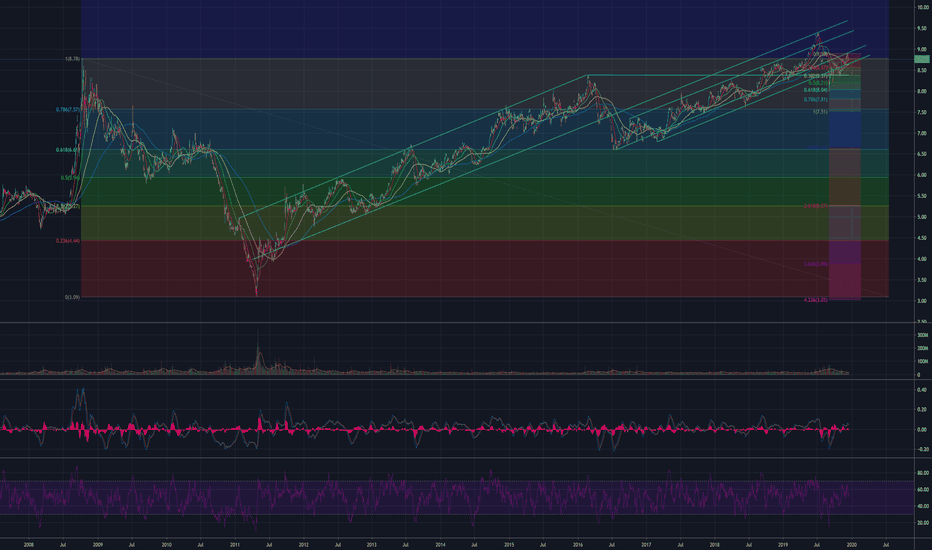Click the 3.00 price axis label
This screenshot has width=932, height=550.
pyautogui.click(x=921, y=301)
